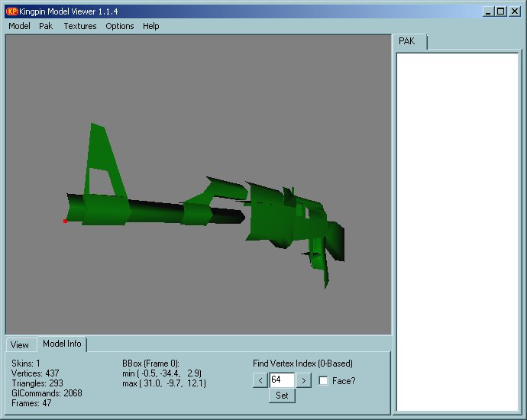Open the Pak menu

46,26
